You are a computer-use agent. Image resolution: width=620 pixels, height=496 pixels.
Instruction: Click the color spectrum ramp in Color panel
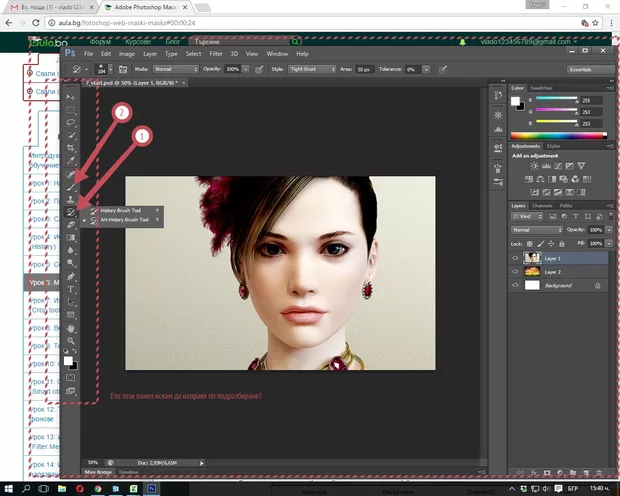point(557,135)
